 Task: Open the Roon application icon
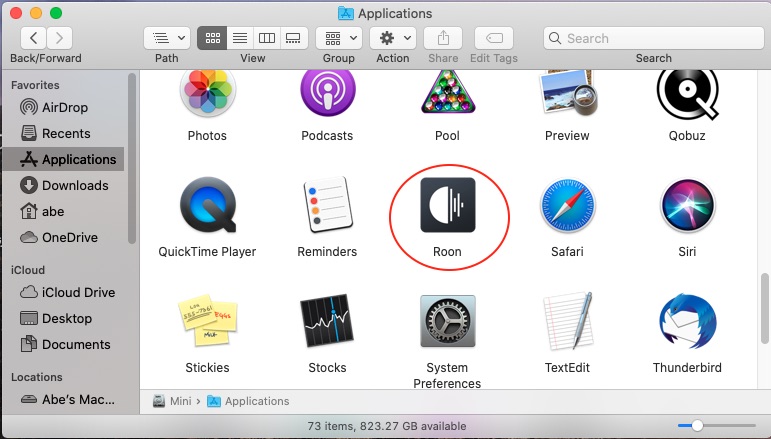447,205
